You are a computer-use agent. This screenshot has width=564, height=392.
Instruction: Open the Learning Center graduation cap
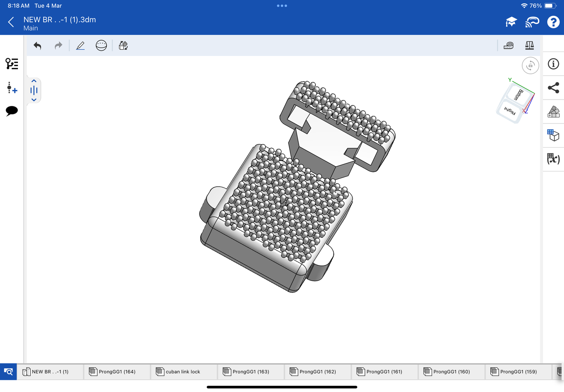[511, 22]
